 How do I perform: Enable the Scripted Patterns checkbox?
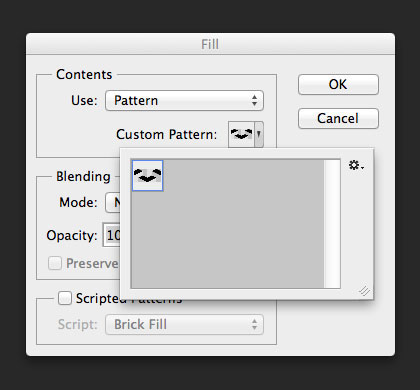point(64,298)
